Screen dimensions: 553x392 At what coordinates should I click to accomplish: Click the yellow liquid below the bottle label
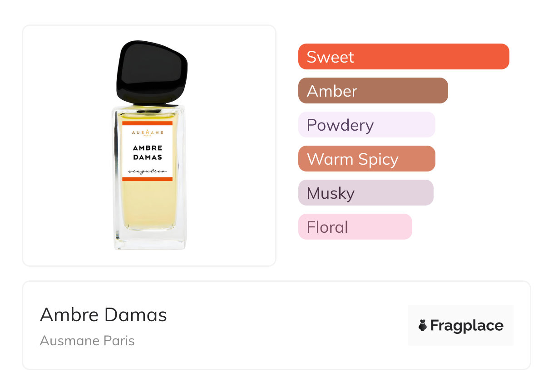pos(148,204)
